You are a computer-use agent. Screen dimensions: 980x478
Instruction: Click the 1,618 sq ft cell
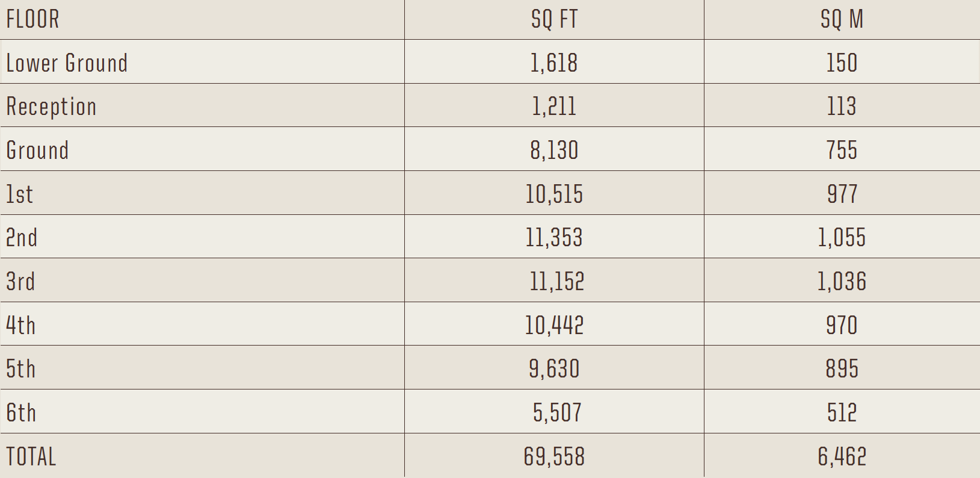point(554,63)
